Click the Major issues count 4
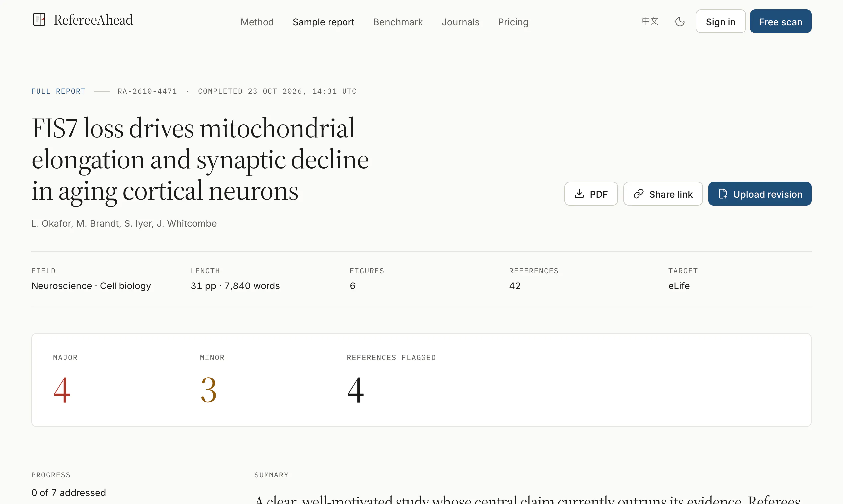843x504 pixels. tap(62, 390)
